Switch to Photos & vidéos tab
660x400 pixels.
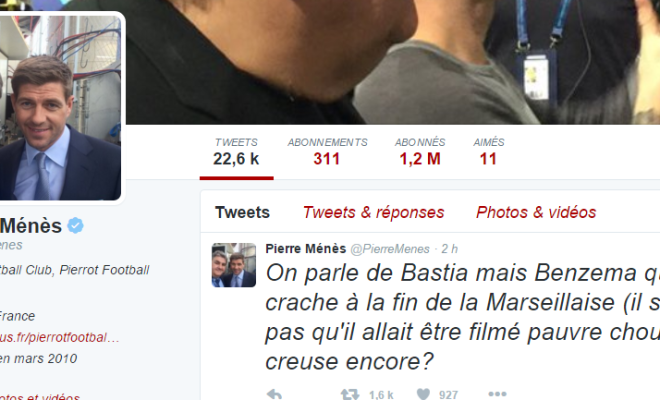[x=536, y=212]
